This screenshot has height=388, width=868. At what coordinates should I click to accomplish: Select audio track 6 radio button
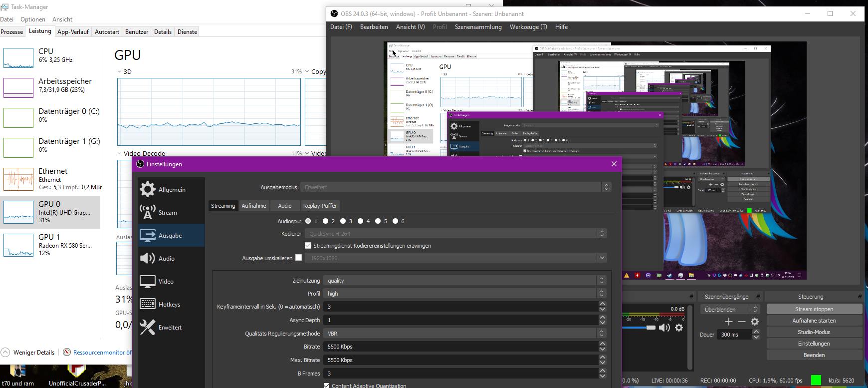(396, 221)
